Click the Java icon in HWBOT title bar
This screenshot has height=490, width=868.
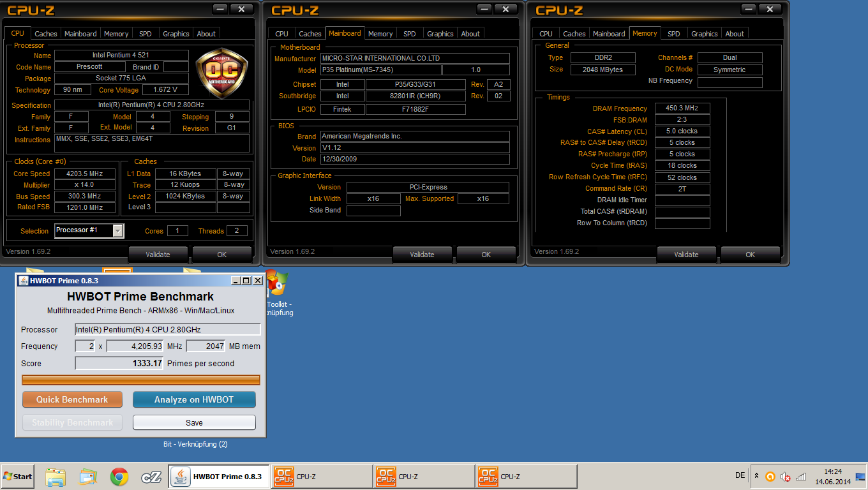click(23, 281)
